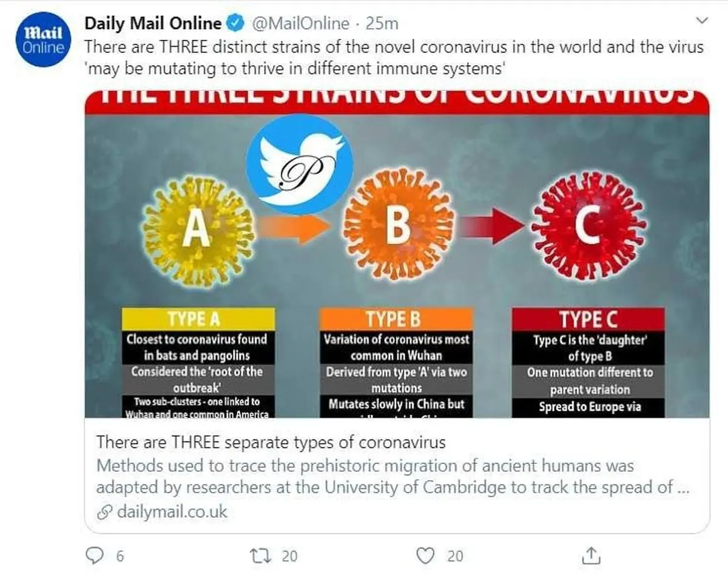The height and width of the screenshot is (578, 728).
Task: Open the 25m timestamp link
Action: point(383,24)
